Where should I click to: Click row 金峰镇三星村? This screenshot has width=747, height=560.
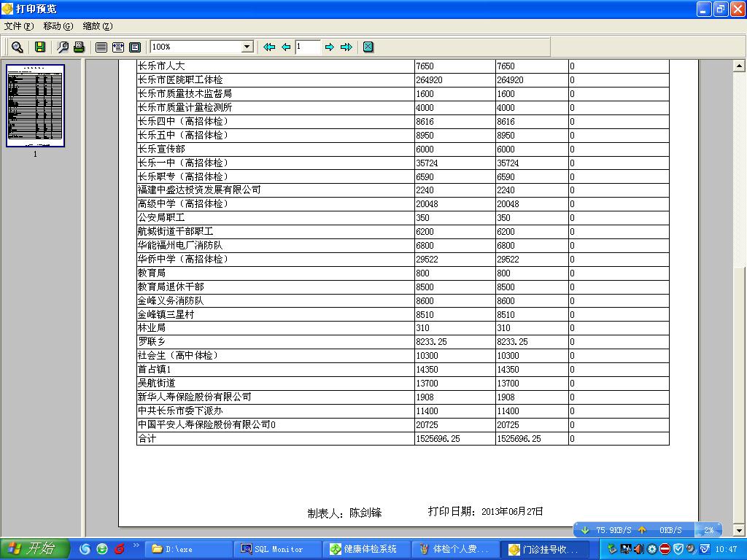click(x=403, y=314)
